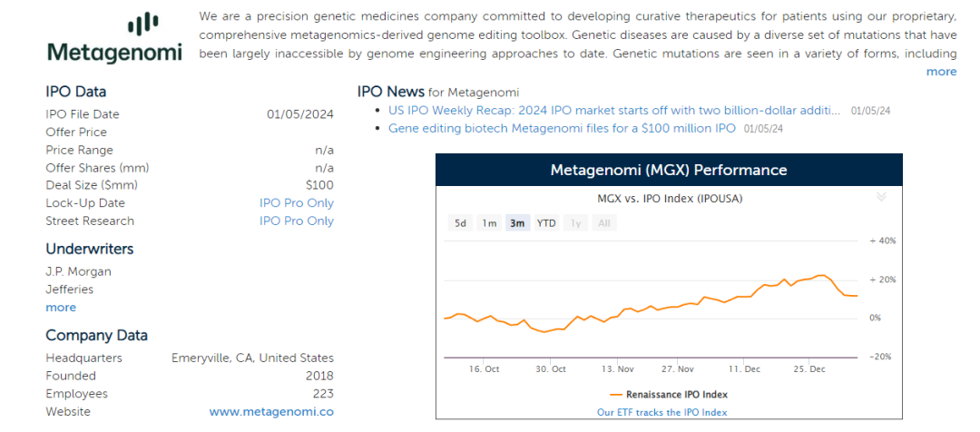Screen dimensions: 980x432
Task: Select the All time range
Action: point(603,223)
